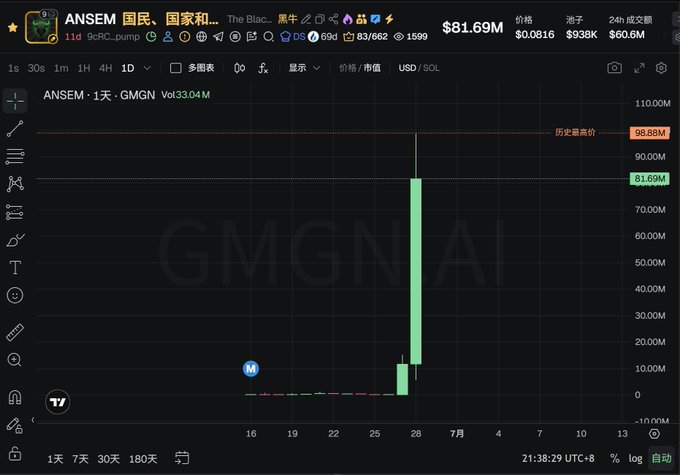680x475 pixels.
Task: Switch chart to 市值 market cap mode
Action: click(x=372, y=68)
